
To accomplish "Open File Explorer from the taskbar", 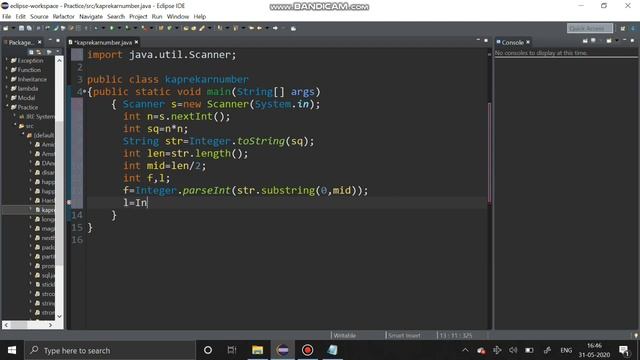I will click(258, 350).
